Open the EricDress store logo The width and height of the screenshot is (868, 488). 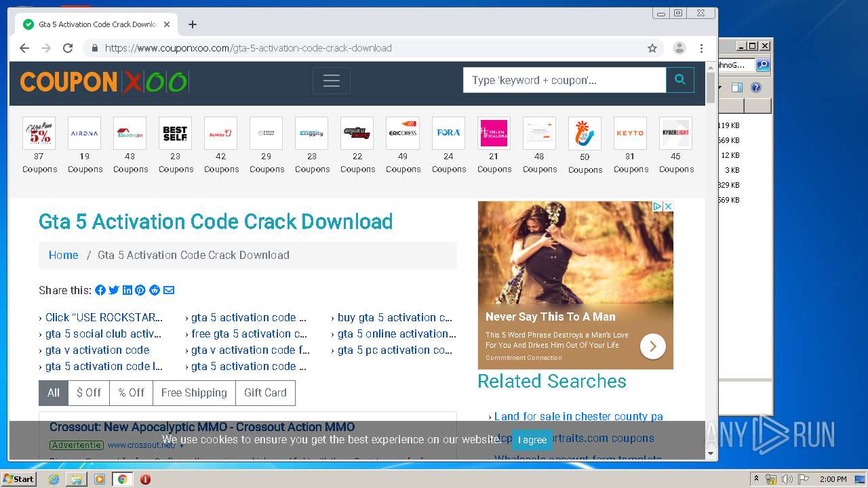tap(403, 133)
